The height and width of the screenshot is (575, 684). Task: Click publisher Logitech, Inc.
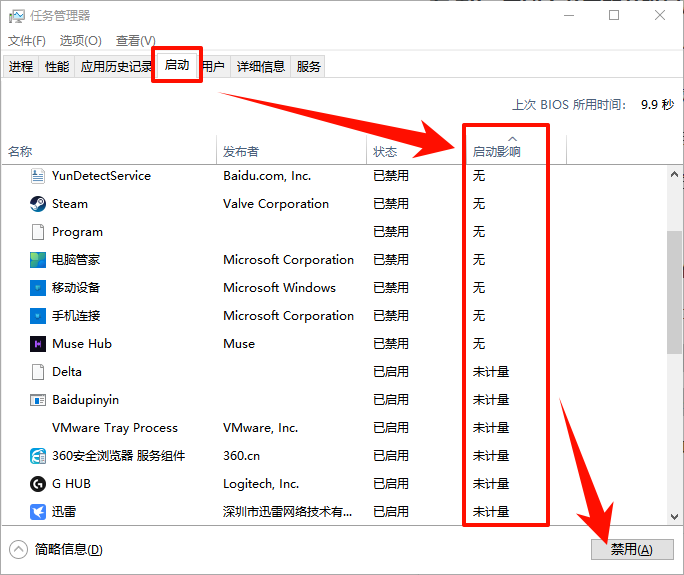261,484
